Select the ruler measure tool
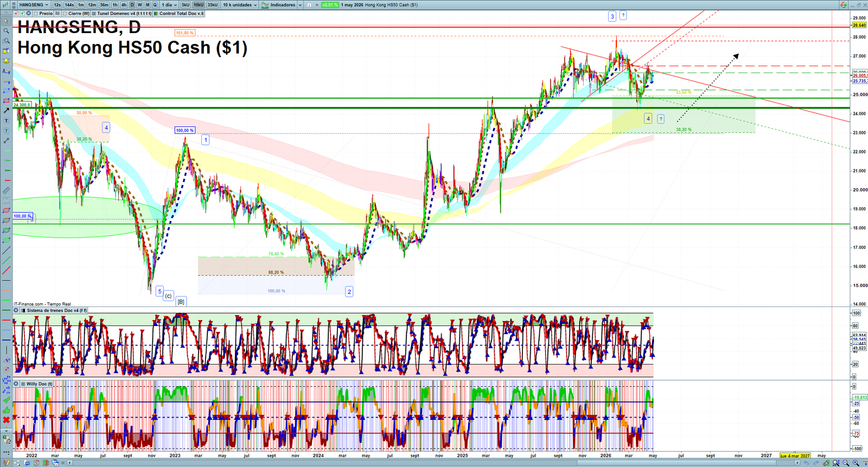The image size is (868, 467). [x=7, y=191]
